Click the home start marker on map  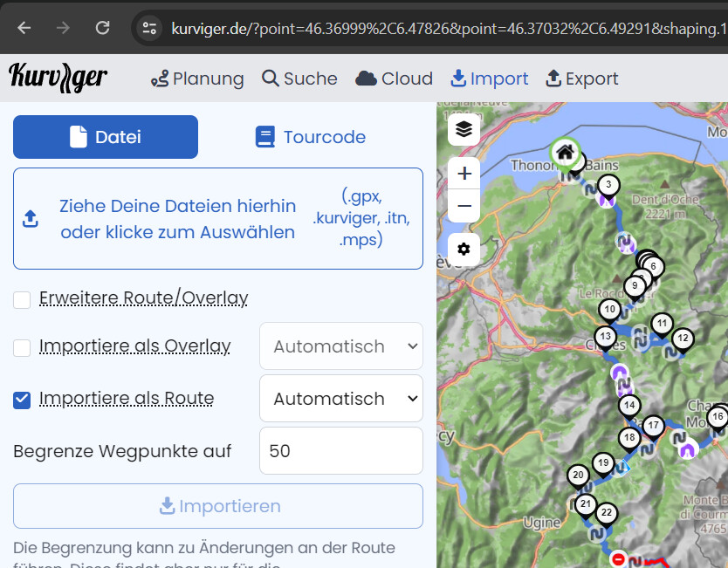pos(564,153)
